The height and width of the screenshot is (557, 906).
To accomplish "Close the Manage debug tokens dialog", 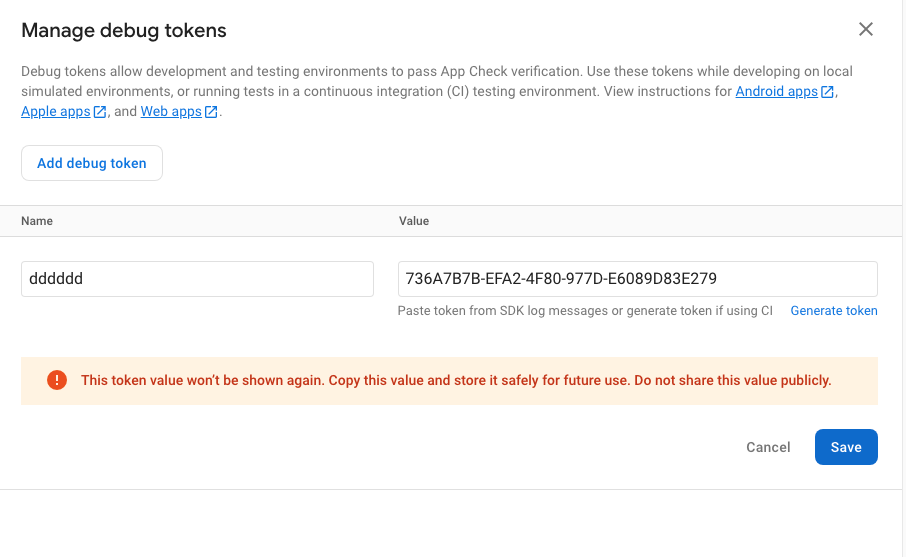I will coord(866,30).
